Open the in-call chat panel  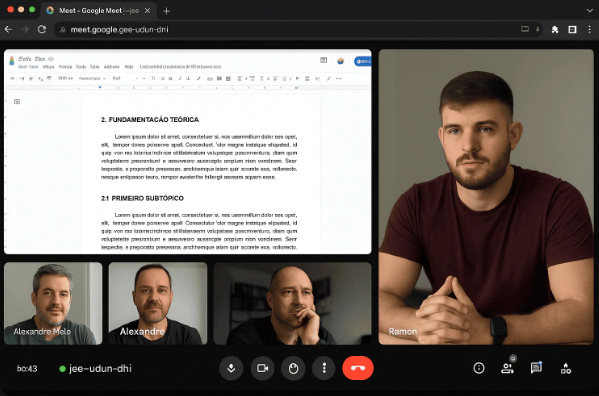pos(536,368)
